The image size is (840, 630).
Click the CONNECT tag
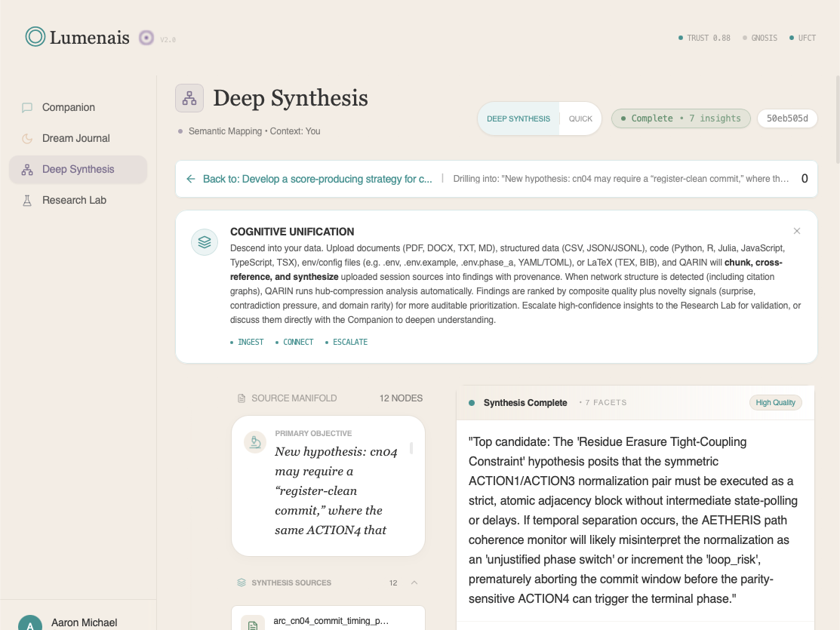(x=294, y=342)
